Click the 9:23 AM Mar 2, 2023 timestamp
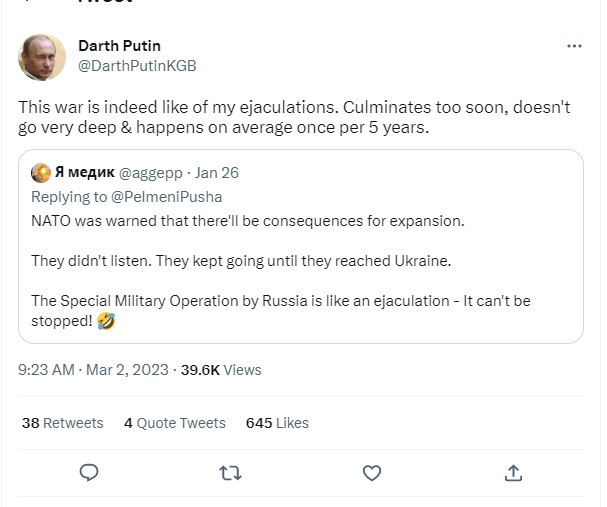 point(93,370)
